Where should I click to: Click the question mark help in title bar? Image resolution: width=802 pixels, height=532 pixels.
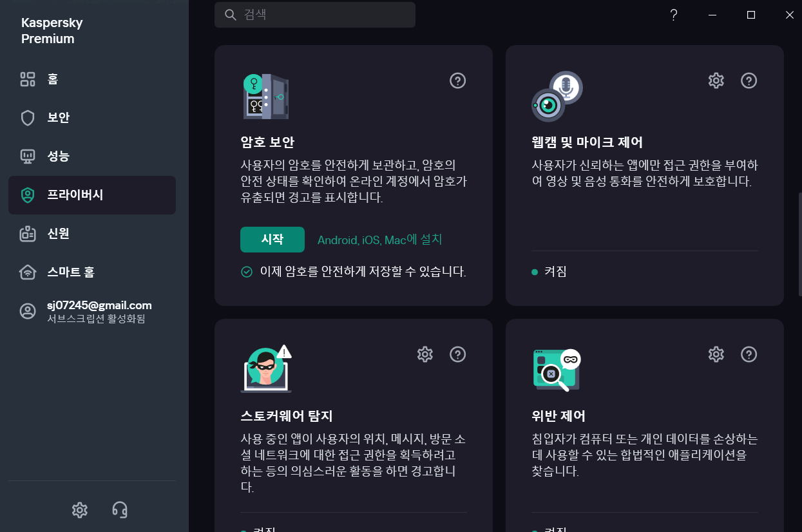click(x=674, y=15)
